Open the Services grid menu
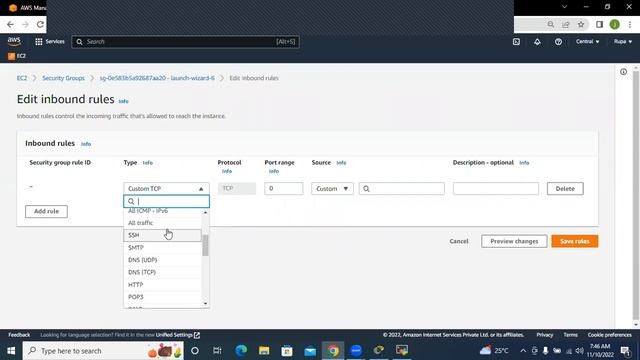 (50, 42)
